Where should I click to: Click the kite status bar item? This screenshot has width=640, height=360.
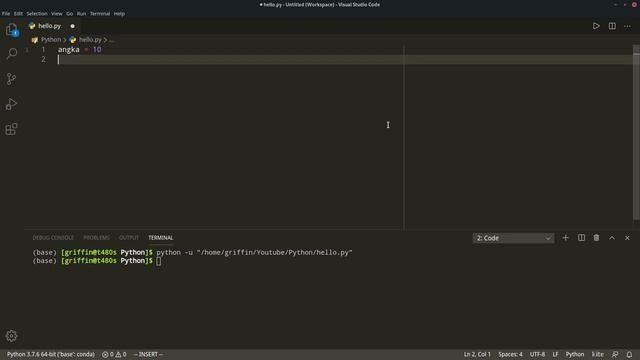(x=598, y=354)
